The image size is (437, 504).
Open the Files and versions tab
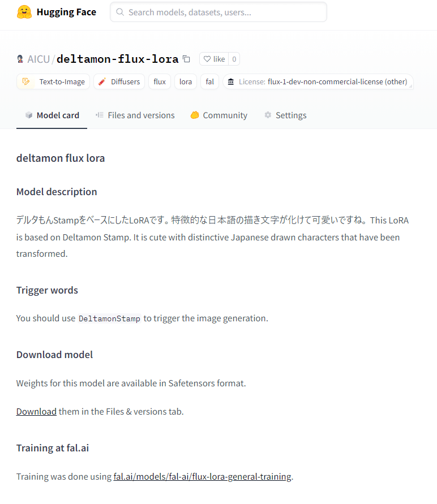[135, 115]
